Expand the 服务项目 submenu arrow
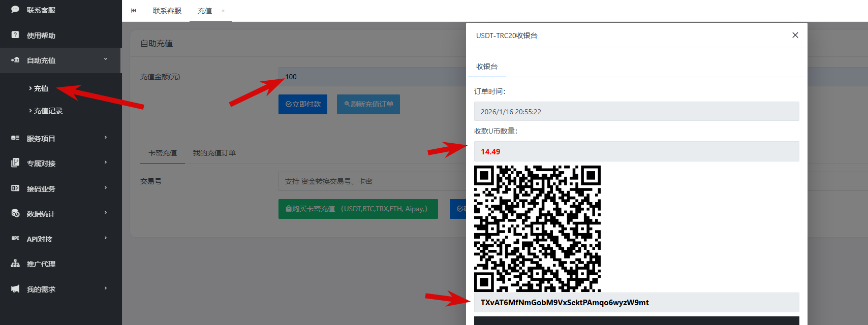The image size is (868, 325). (106, 138)
